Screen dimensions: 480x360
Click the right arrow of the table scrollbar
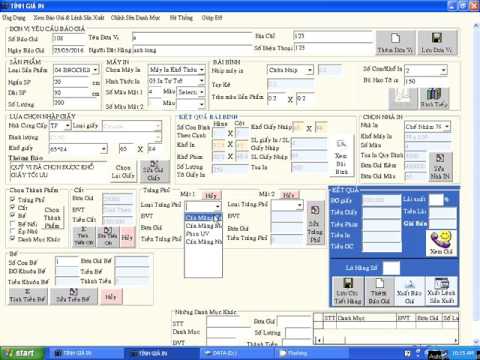[x=456, y=340]
